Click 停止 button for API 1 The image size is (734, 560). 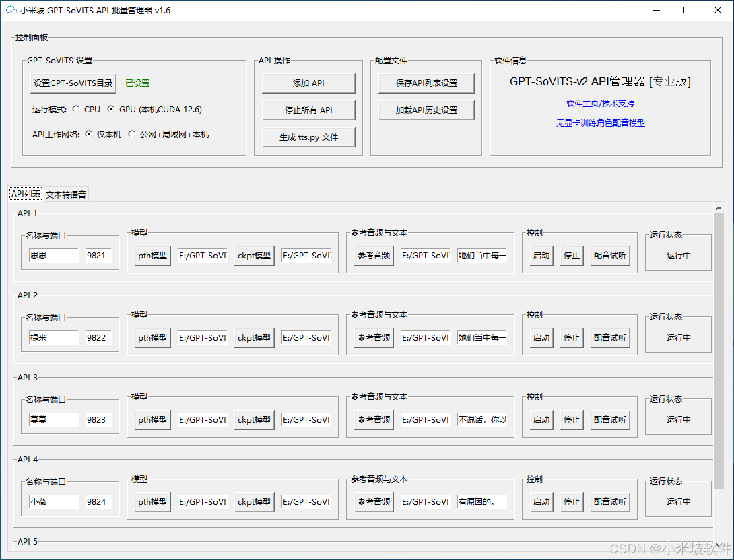[x=572, y=256]
